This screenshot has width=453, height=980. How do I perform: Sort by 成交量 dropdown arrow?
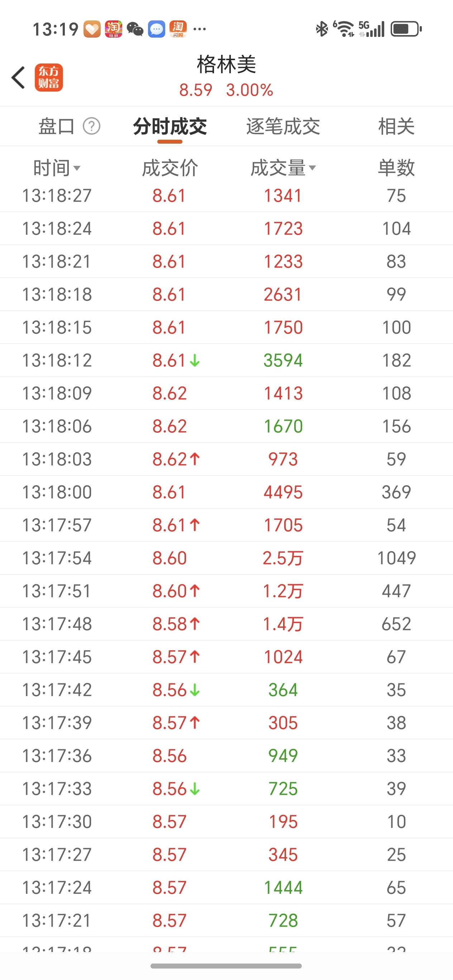coord(312,168)
